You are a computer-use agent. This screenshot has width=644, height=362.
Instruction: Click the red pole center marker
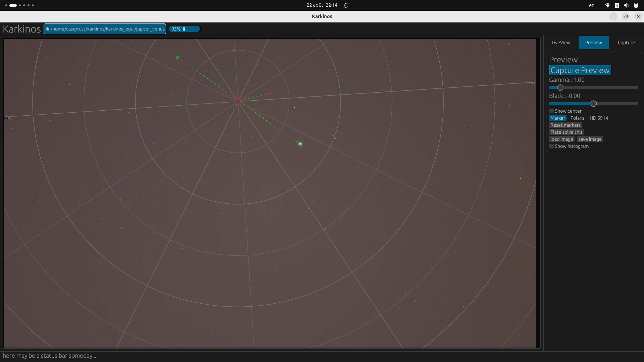click(x=238, y=101)
